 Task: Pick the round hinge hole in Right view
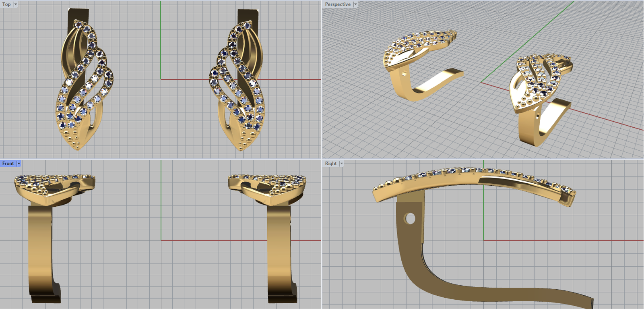coord(410,219)
